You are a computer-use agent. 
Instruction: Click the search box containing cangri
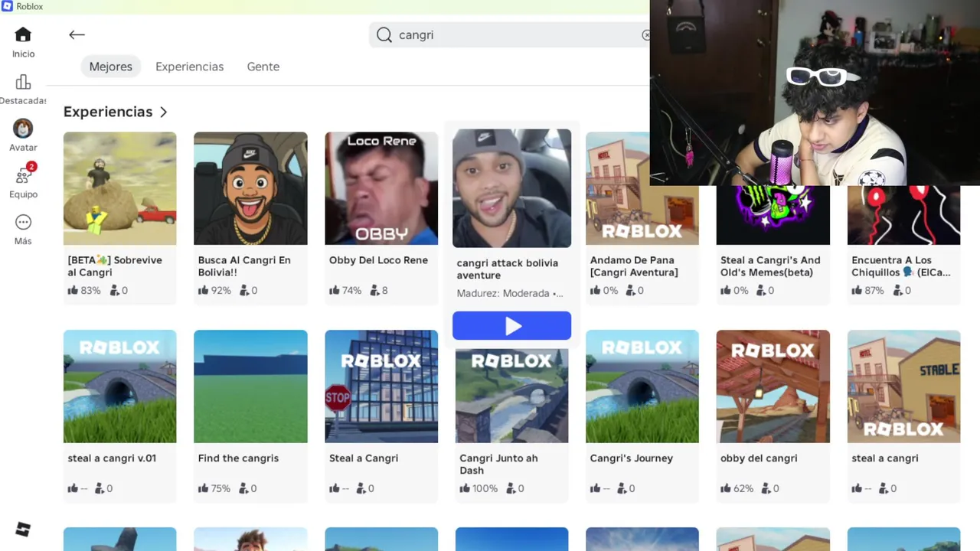click(513, 35)
